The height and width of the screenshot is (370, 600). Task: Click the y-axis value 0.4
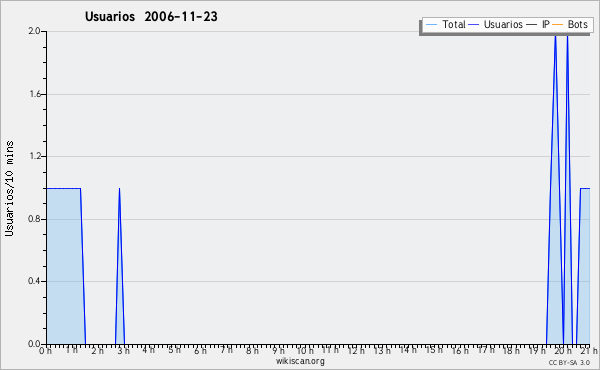[34, 281]
